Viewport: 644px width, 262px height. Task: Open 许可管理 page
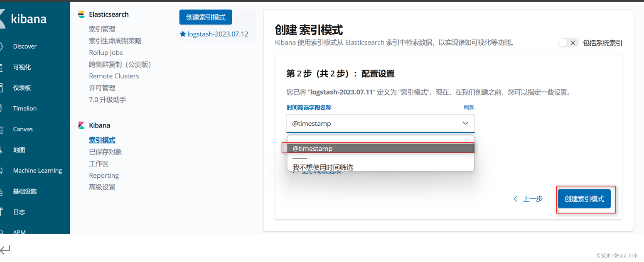tap(102, 88)
